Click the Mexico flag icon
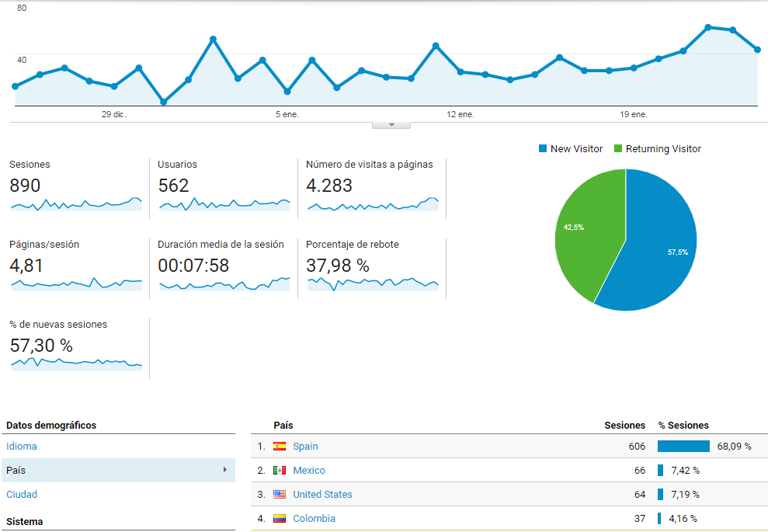The height and width of the screenshot is (532, 768). coord(280,471)
